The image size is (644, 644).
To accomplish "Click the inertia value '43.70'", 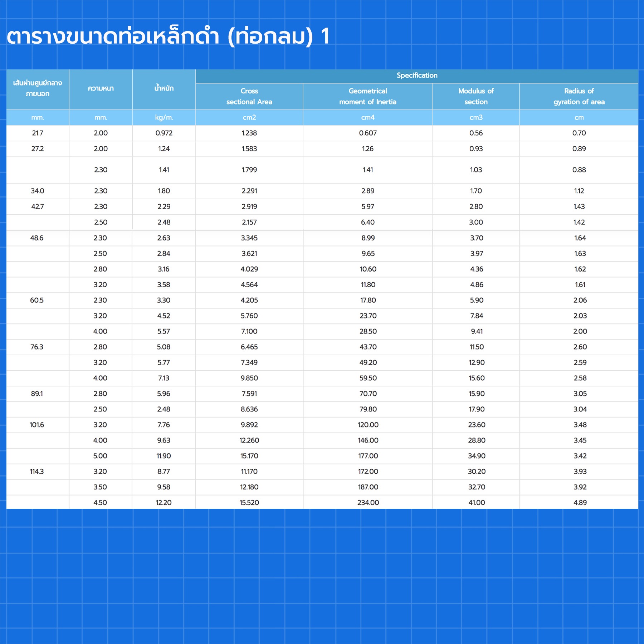I will click(368, 347).
